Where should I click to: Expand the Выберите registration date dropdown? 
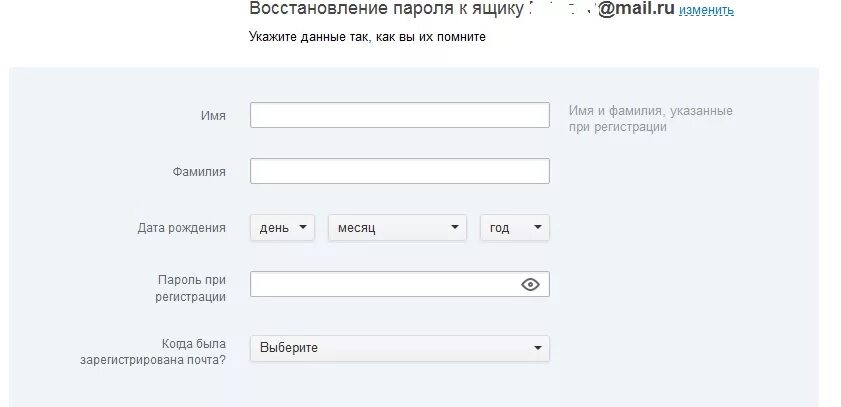(400, 348)
